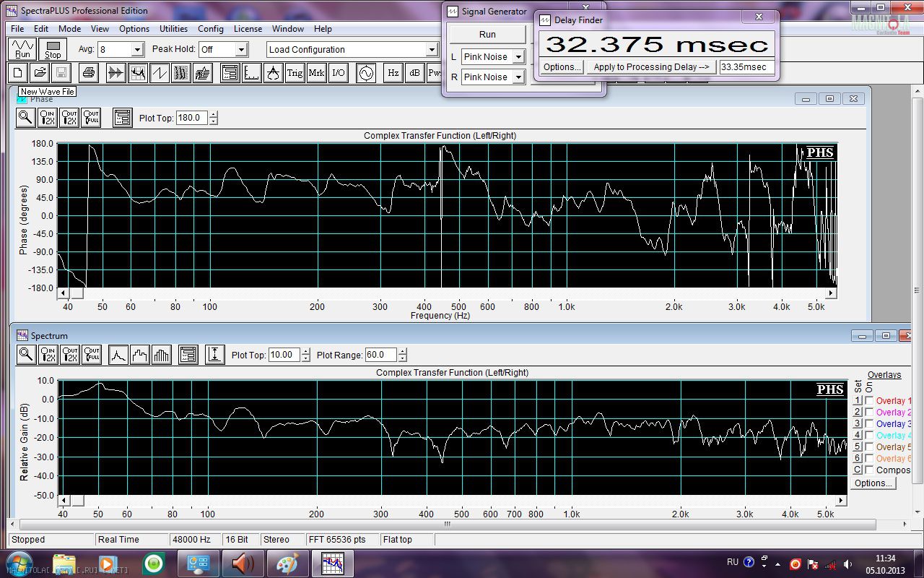Increase the Spectrum Plot Range stepper
The width and height of the screenshot is (924, 578).
pyautogui.click(x=403, y=352)
